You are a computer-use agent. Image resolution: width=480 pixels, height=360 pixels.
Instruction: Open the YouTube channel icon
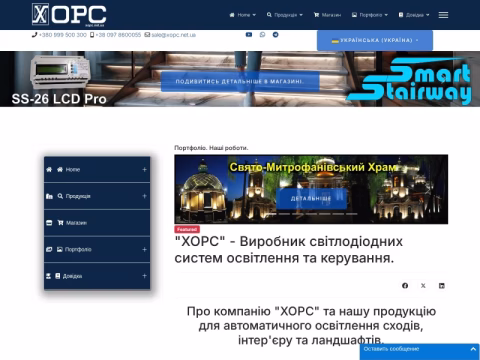[x=249, y=35]
